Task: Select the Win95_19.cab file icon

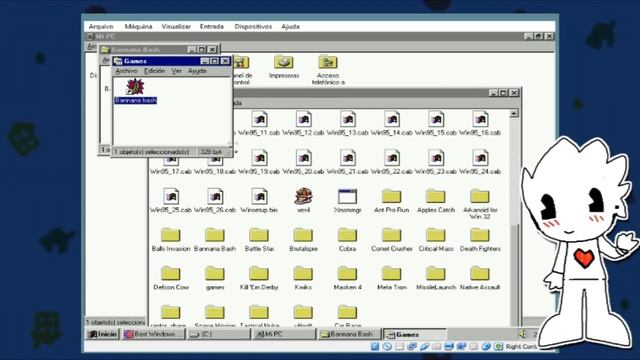Action: click(259, 158)
